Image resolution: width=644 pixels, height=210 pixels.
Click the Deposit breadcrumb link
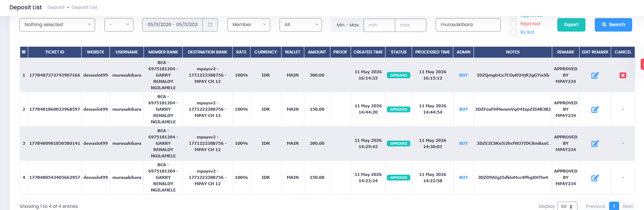tap(56, 8)
